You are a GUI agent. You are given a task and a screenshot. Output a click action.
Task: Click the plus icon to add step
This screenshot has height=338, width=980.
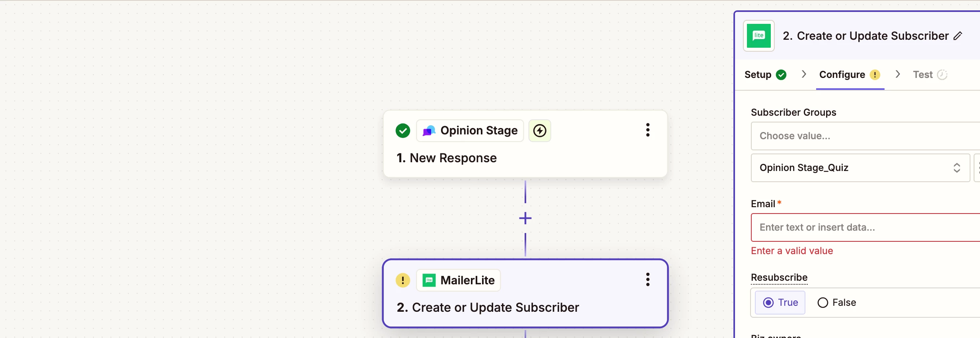tap(525, 218)
